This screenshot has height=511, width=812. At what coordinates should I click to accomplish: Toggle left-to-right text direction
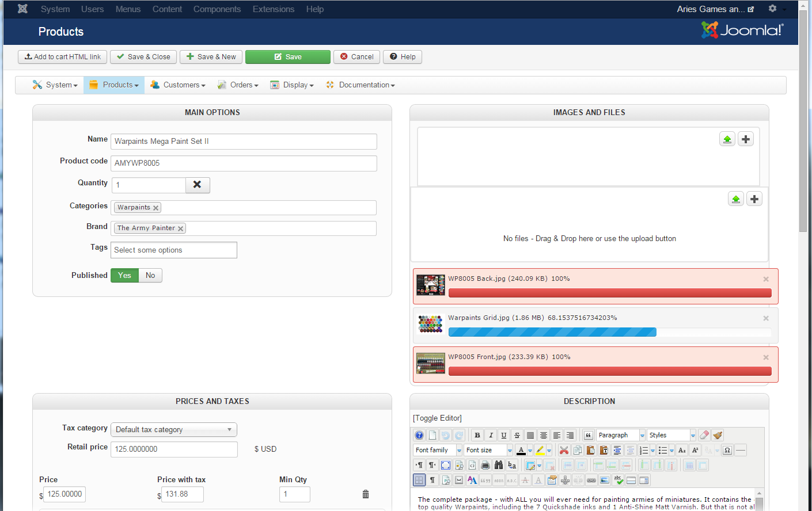point(419,465)
